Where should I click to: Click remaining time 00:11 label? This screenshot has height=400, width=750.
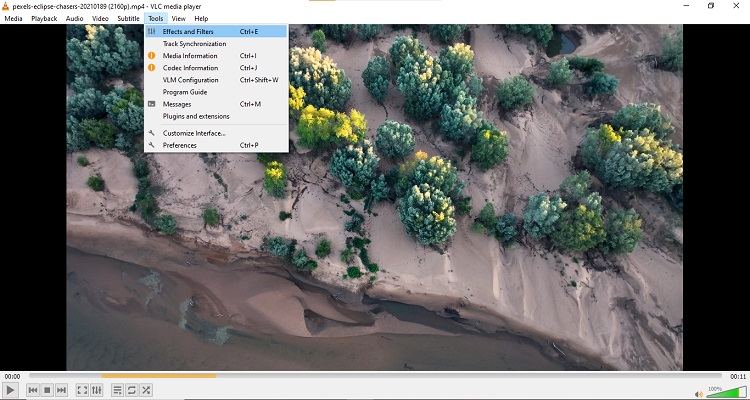[738, 377]
